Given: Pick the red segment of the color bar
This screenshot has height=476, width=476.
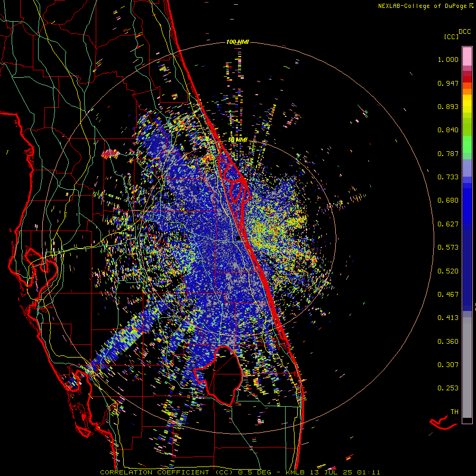Looking at the screenshot, I should click(x=467, y=79).
